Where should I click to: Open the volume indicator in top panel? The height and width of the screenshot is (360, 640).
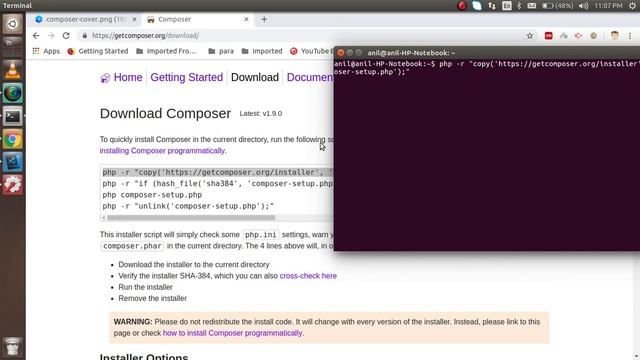[x=584, y=6]
